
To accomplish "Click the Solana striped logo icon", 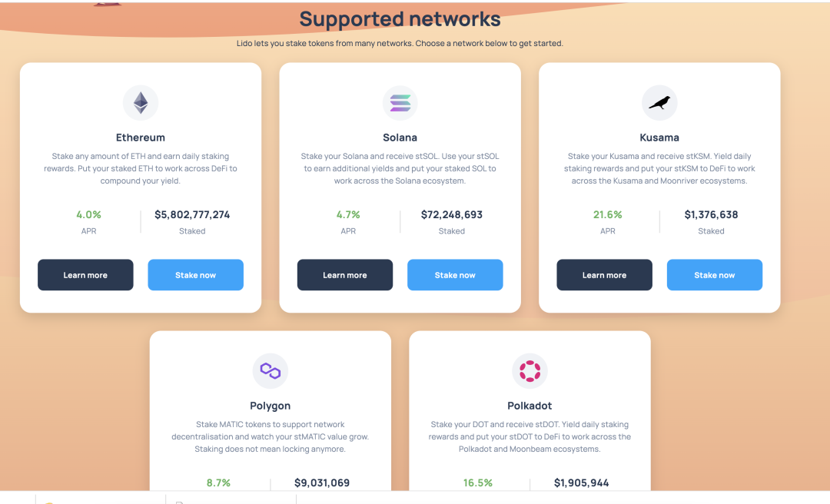I will click(400, 103).
